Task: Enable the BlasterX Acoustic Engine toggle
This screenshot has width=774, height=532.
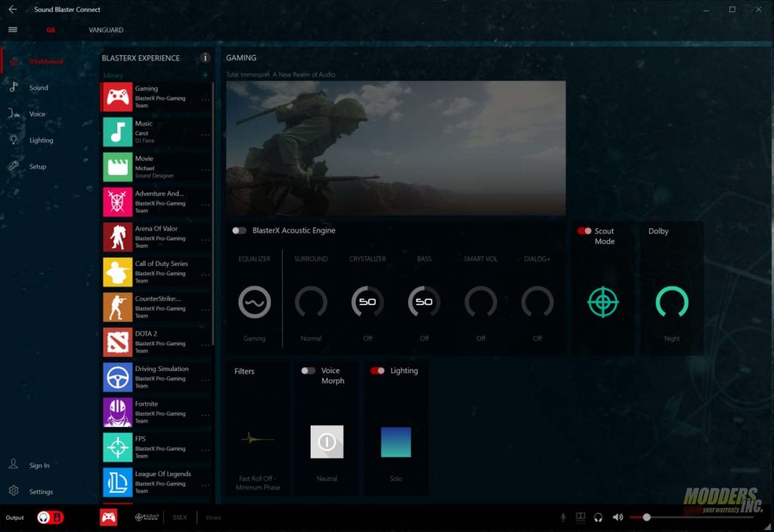Action: click(240, 230)
